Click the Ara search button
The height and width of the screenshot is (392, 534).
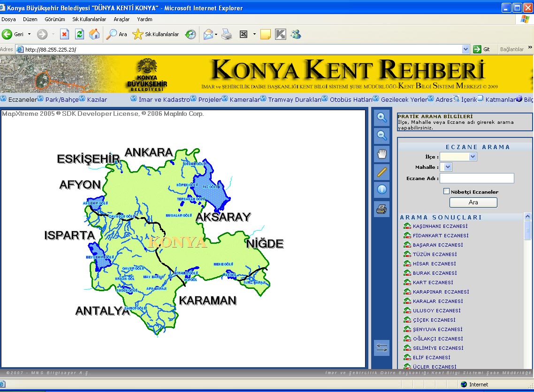point(473,203)
